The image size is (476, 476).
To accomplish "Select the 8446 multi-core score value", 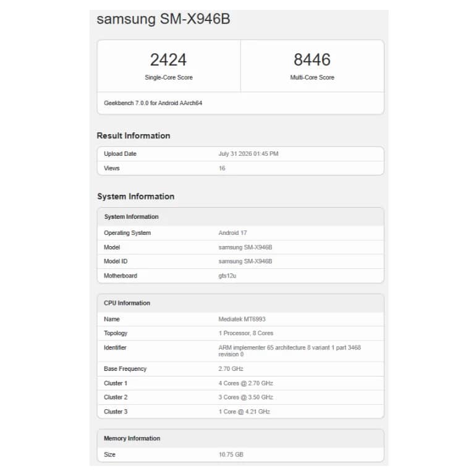I will pos(312,60).
